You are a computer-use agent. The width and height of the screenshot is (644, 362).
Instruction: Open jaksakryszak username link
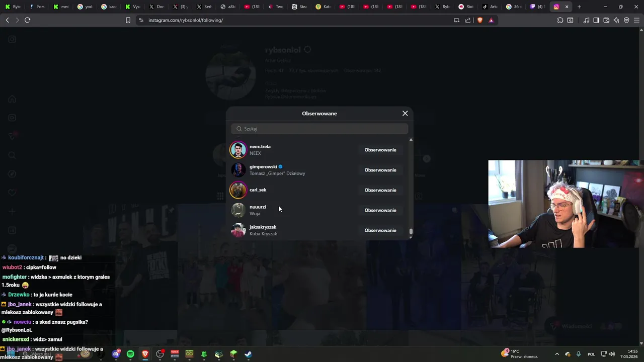point(263,227)
